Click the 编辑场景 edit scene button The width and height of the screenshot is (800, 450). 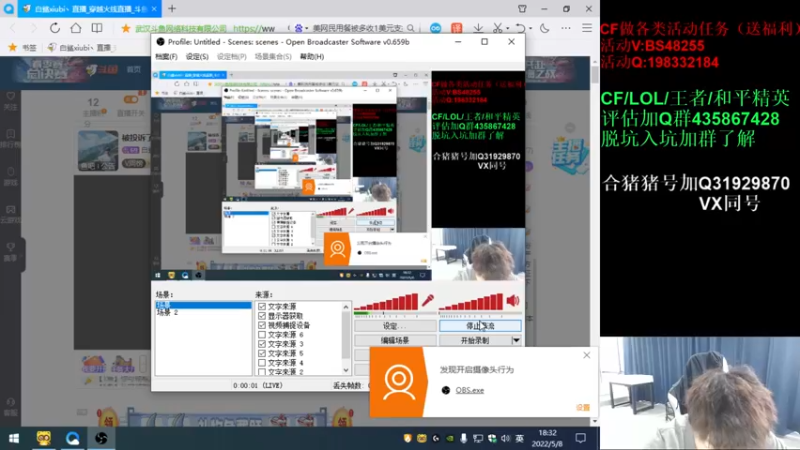[x=395, y=340]
